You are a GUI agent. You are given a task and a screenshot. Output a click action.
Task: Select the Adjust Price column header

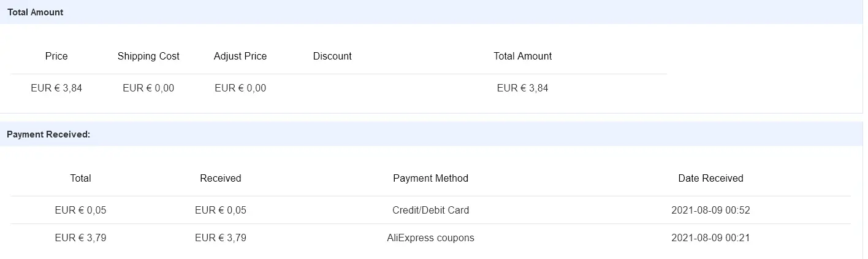click(240, 56)
